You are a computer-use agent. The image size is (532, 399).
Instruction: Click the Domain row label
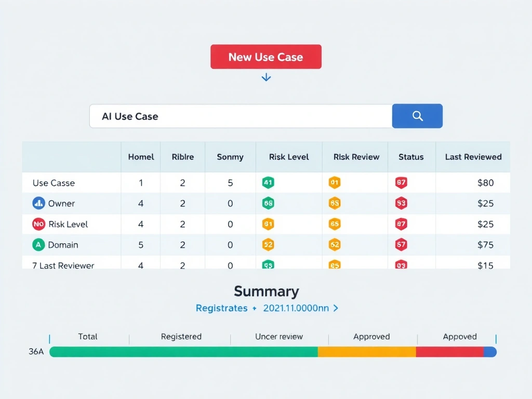[x=63, y=245]
